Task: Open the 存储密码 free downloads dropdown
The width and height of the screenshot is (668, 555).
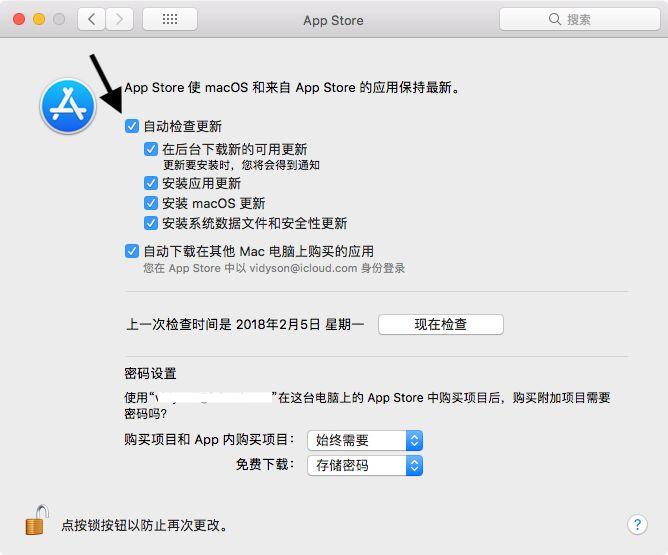Action: coord(365,466)
